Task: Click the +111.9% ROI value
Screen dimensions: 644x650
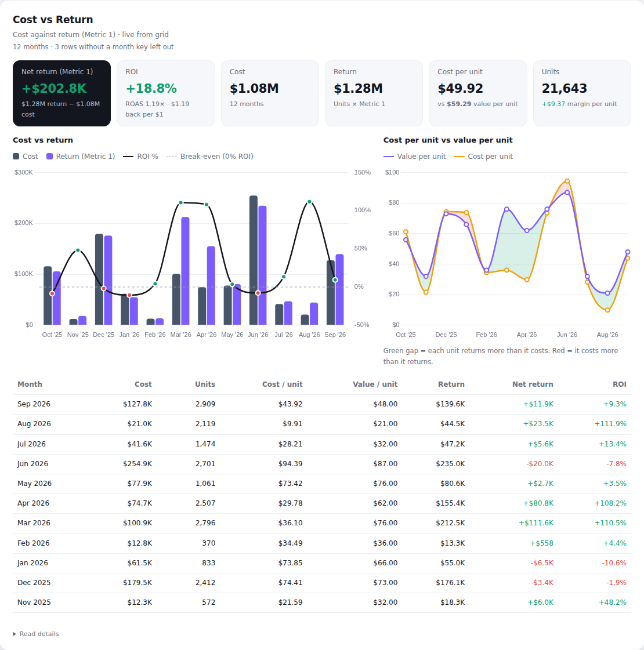Action: tap(610, 424)
